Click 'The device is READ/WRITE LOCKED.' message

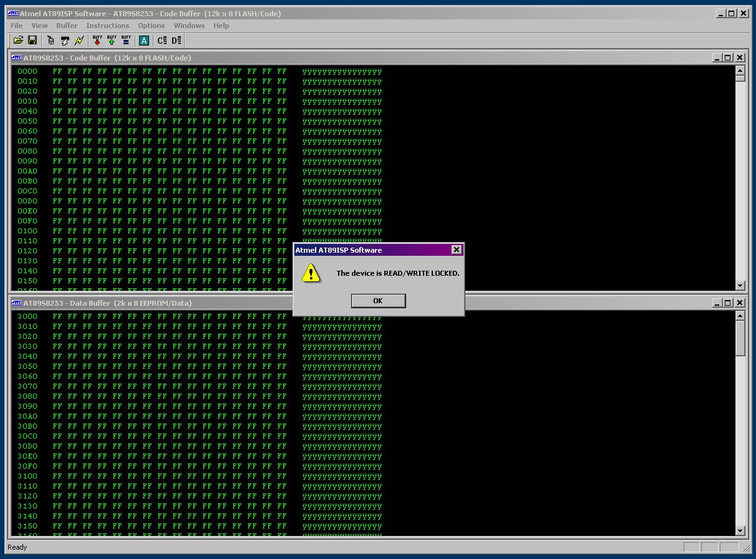tap(398, 273)
